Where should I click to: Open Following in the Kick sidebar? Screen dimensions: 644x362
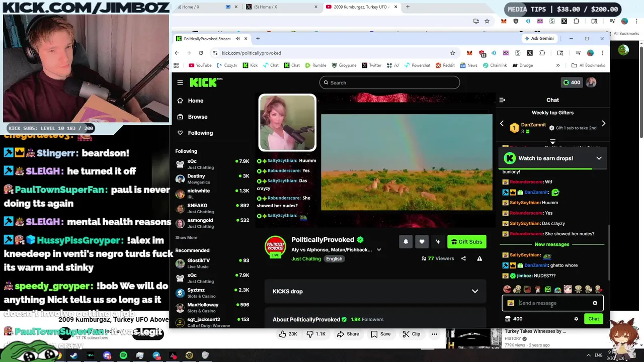coord(200,133)
